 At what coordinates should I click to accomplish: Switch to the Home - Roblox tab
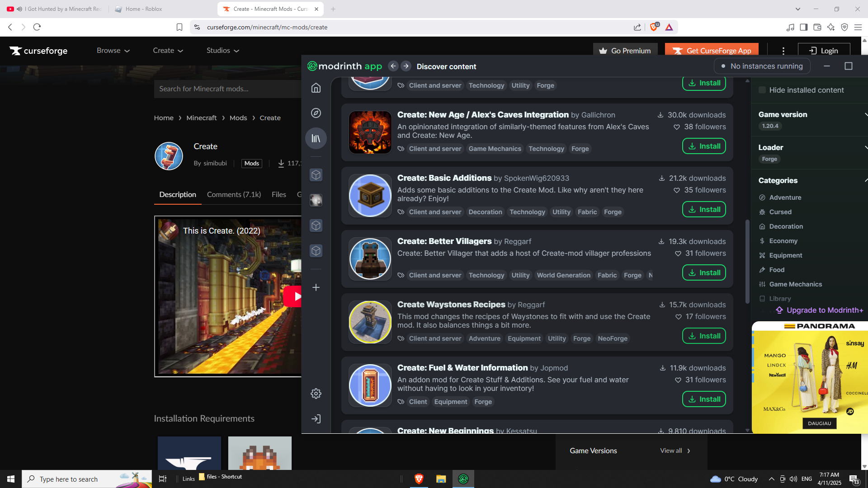pos(144,9)
